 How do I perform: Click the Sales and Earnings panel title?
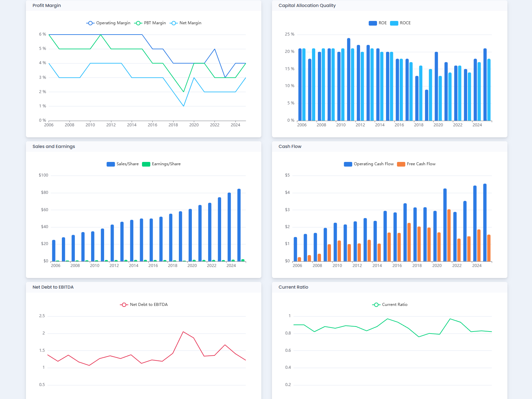[54, 147]
